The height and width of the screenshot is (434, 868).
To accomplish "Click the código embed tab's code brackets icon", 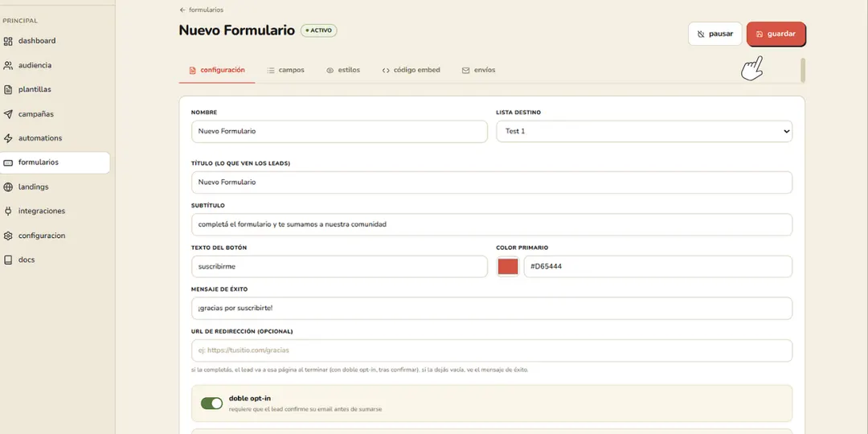I will pos(386,70).
